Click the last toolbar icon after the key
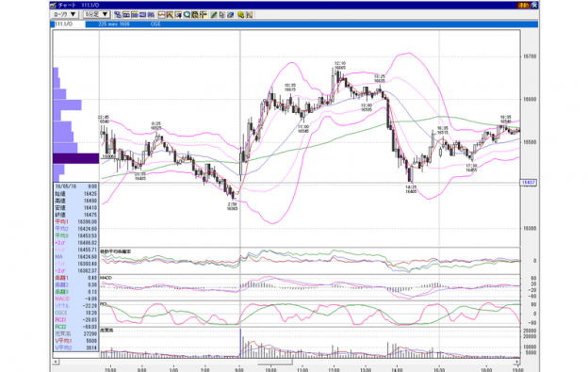This screenshot has height=372, width=588. click(x=250, y=15)
